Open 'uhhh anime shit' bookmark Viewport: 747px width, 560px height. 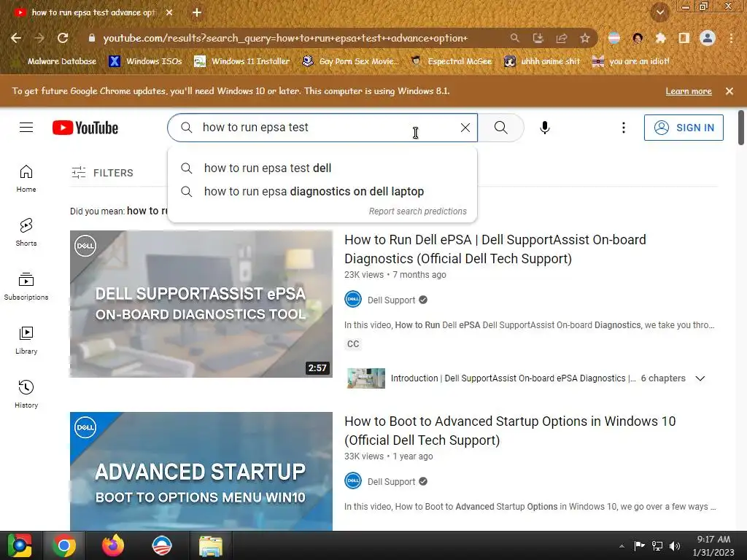[543, 61]
